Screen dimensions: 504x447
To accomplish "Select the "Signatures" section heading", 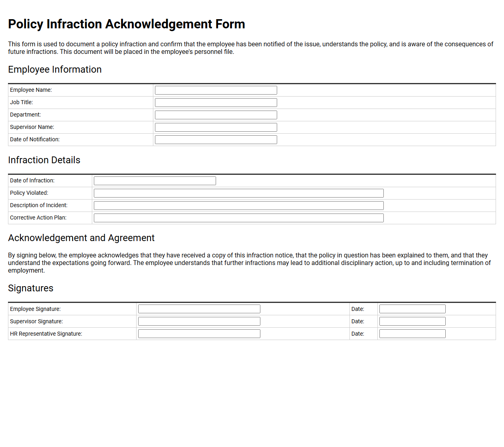I will click(x=31, y=288).
